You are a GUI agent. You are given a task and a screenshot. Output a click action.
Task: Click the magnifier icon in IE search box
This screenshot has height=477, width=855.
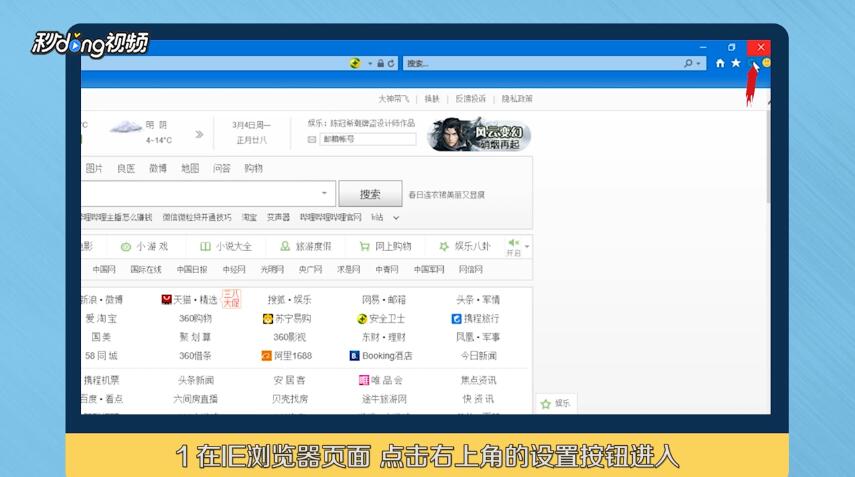(x=688, y=63)
